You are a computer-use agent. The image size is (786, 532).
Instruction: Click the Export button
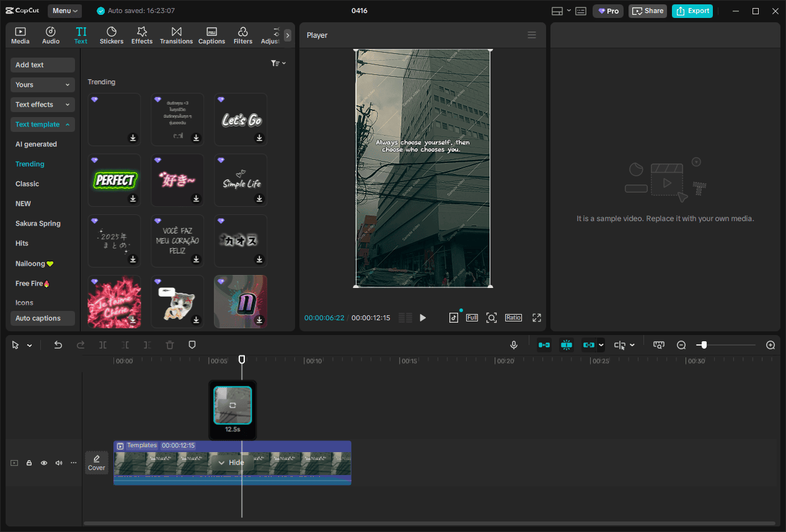pyautogui.click(x=692, y=11)
